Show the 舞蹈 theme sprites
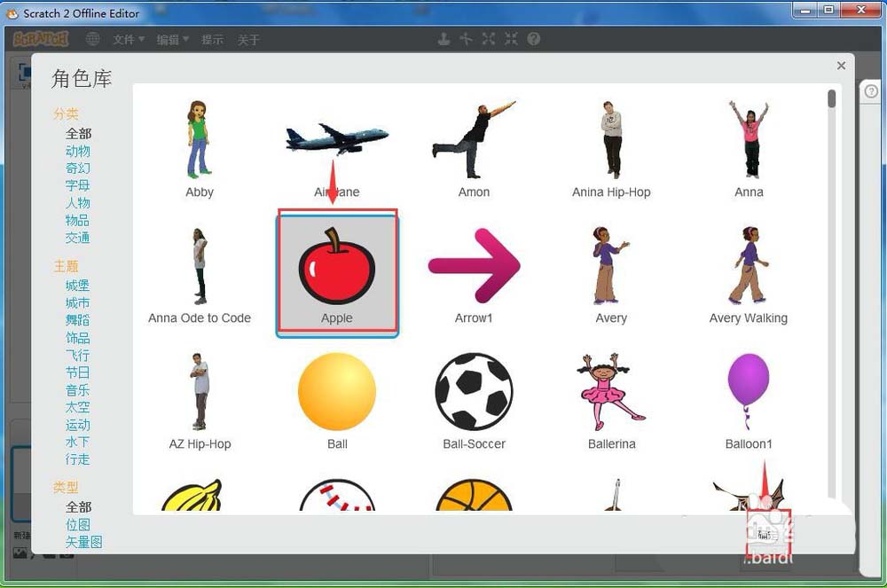This screenshot has height=588, width=887. (78, 320)
